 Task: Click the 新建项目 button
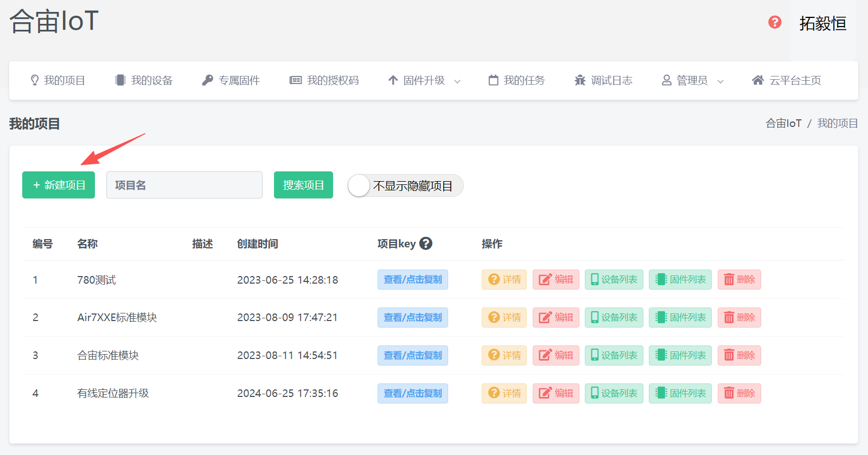(x=59, y=185)
